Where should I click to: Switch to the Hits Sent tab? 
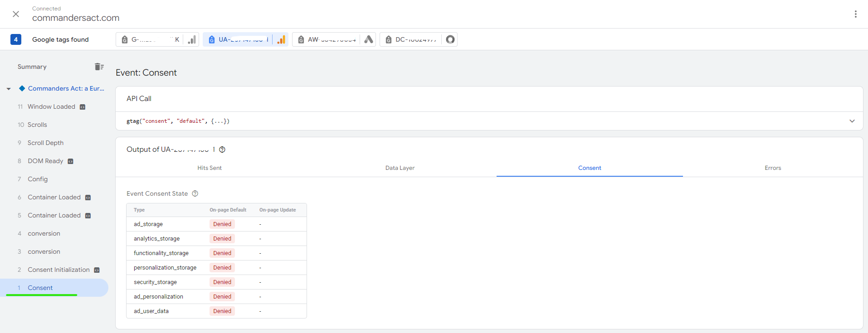209,168
